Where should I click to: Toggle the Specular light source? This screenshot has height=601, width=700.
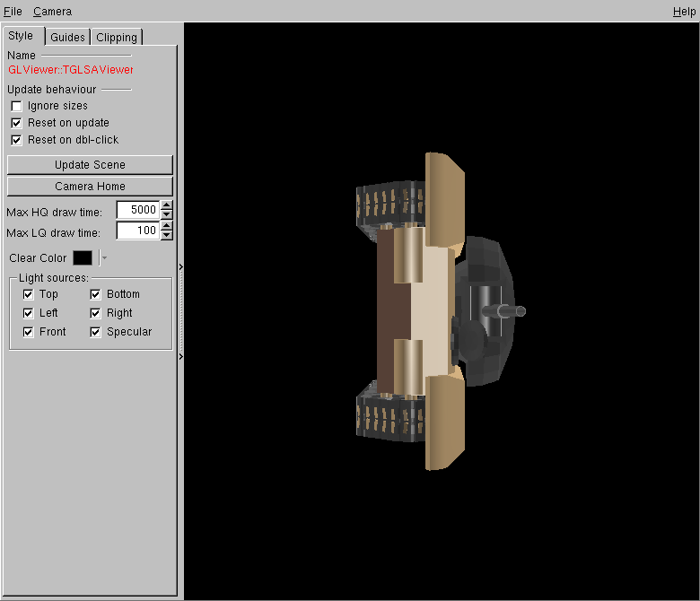95,332
